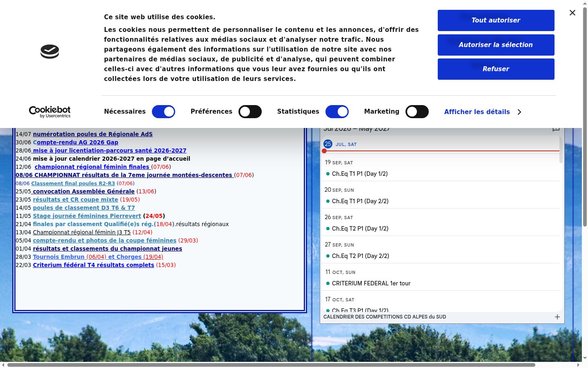Open the calendar plus icon at bottom
The width and height of the screenshot is (588, 368).
(x=557, y=317)
